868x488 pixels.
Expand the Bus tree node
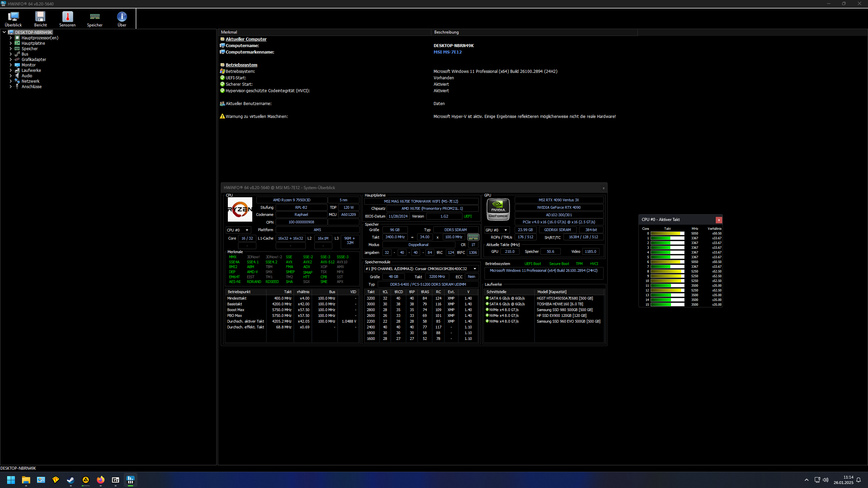(x=11, y=54)
